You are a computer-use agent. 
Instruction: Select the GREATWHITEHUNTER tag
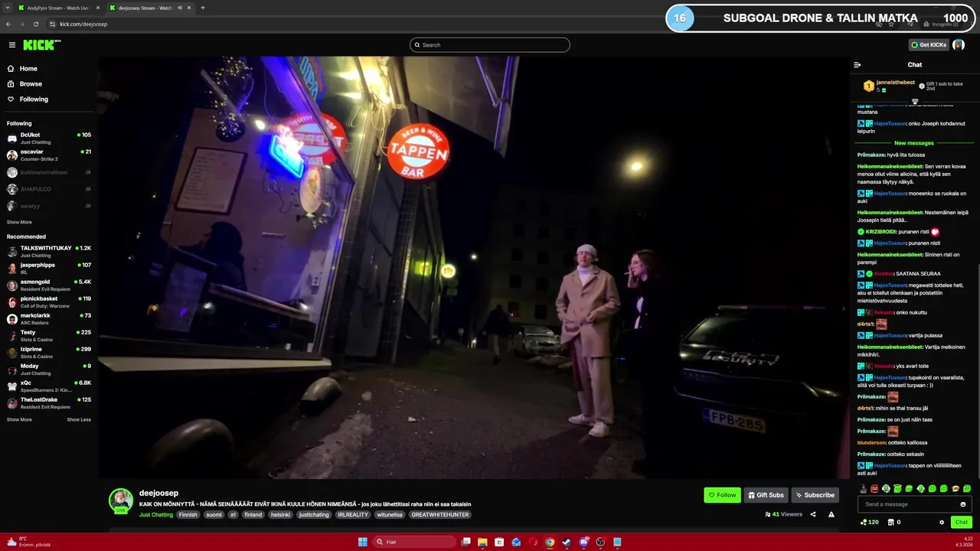click(440, 515)
